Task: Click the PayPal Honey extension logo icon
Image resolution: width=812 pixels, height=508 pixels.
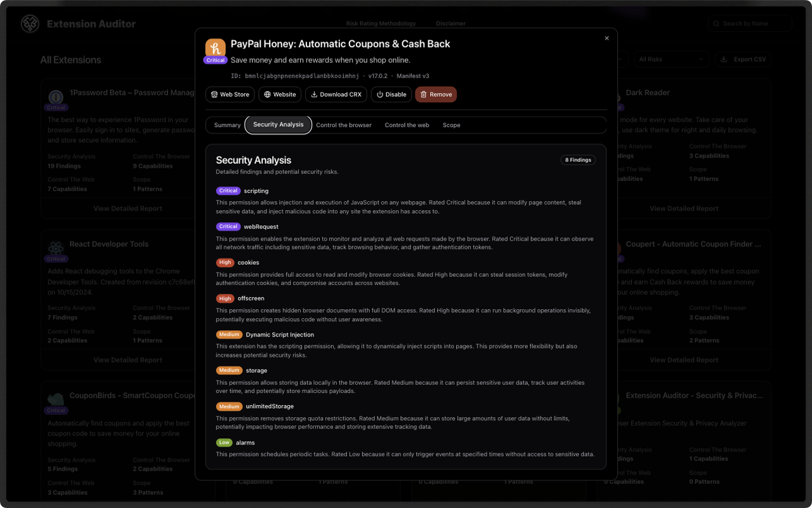Action: 216,49
